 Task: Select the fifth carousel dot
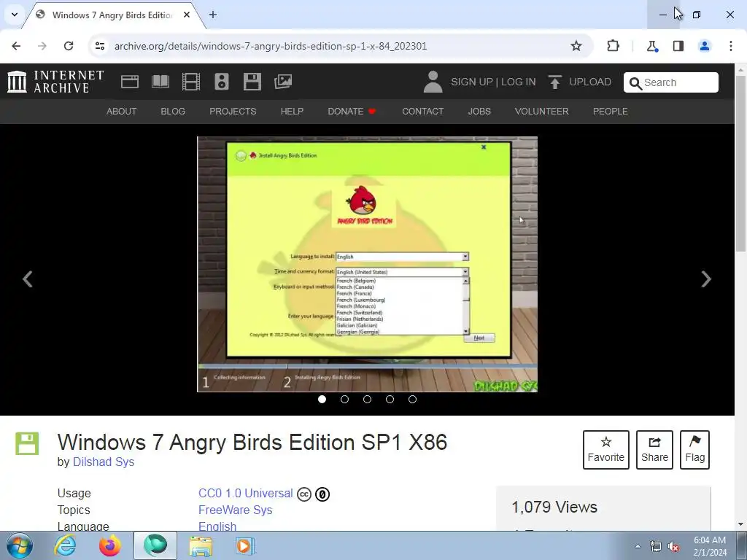413,399
